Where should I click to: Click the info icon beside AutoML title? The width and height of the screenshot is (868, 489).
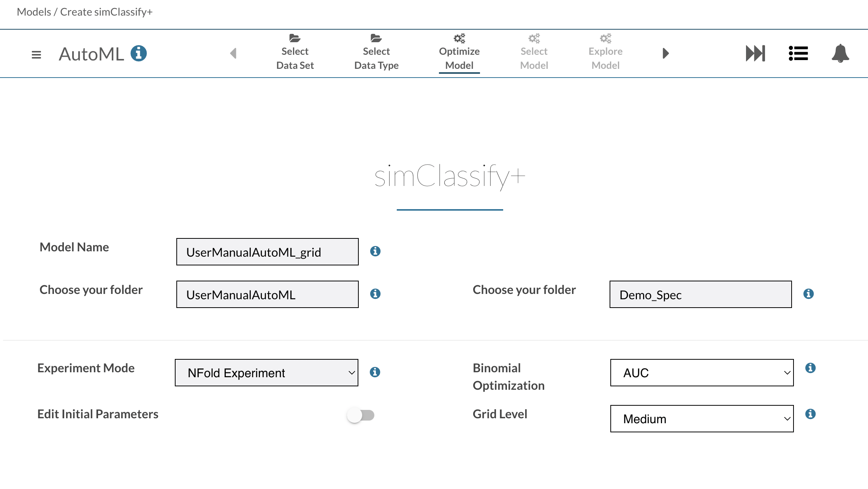[139, 53]
